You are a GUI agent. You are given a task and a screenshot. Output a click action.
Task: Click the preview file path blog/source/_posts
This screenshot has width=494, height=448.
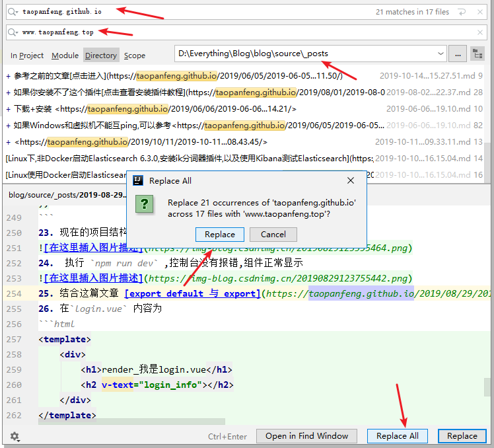click(x=67, y=195)
